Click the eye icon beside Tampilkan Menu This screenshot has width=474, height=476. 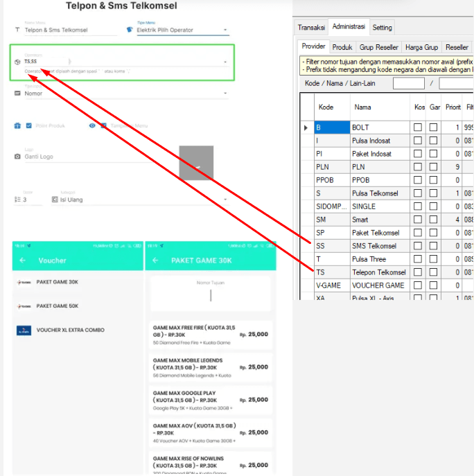pos(91,125)
